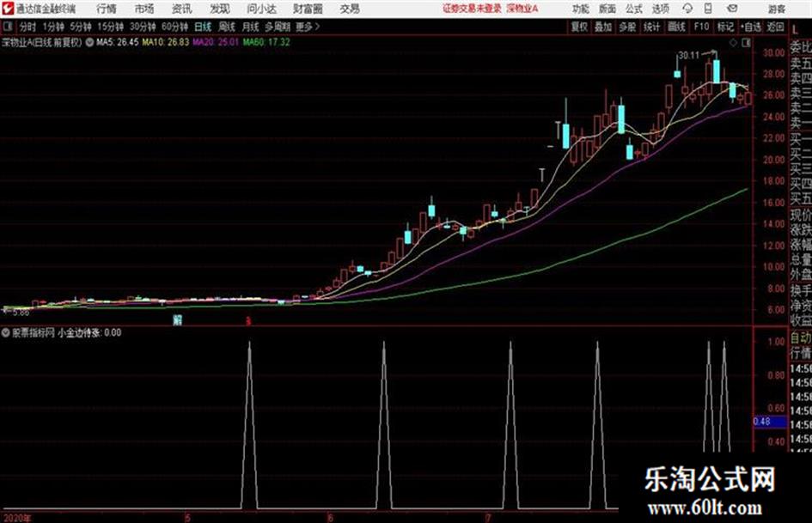
Task: Open the mobile phone icon in title bar
Action: 708,9
